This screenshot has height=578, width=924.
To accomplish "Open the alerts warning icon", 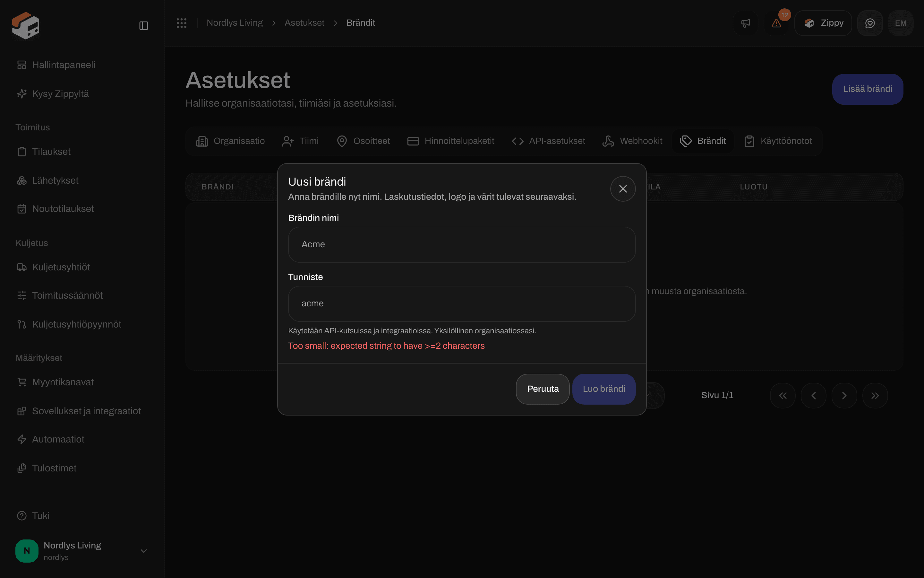I will click(776, 23).
